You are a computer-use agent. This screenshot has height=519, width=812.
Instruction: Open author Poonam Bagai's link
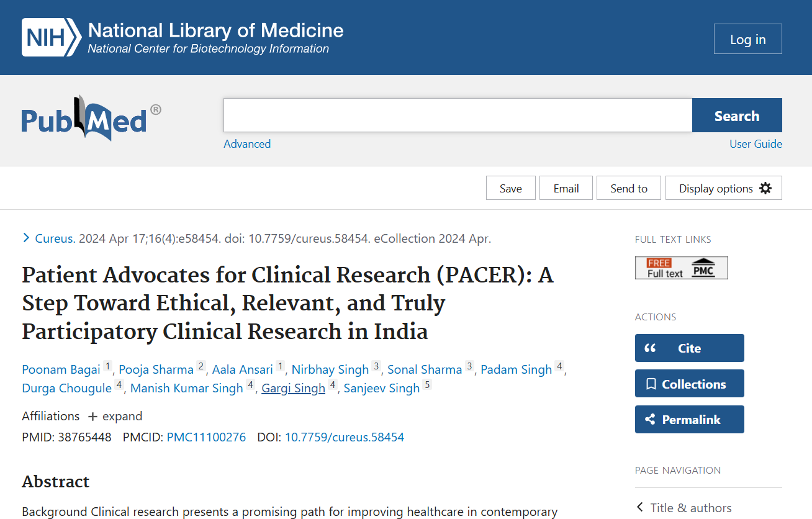pos(61,370)
